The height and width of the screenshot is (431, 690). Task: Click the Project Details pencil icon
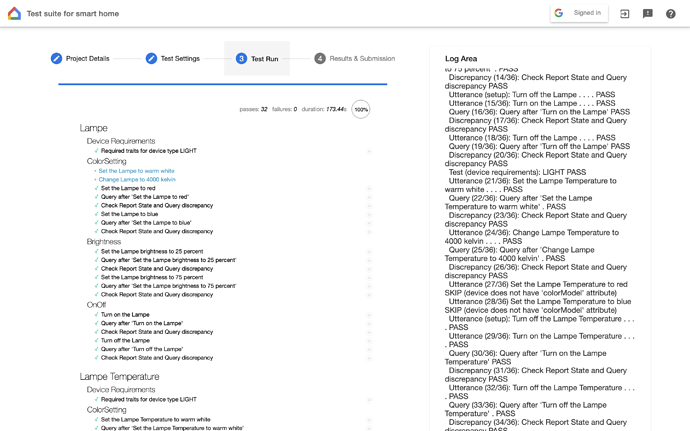[x=56, y=58]
